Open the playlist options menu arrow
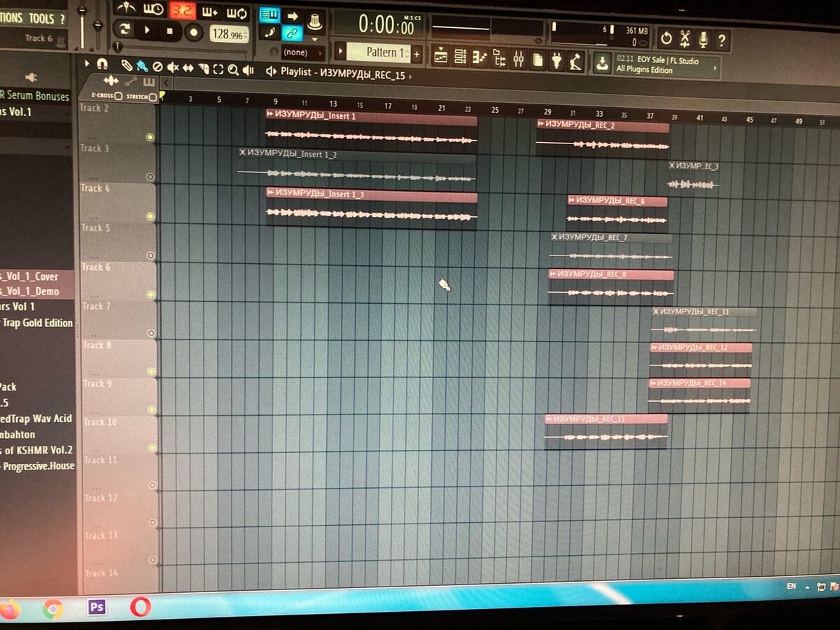The width and height of the screenshot is (840, 630). coord(87,63)
